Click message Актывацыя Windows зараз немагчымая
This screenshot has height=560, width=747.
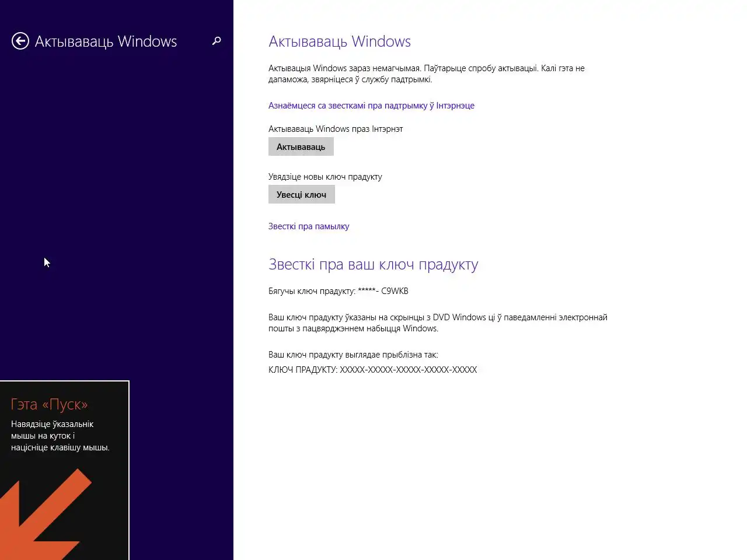click(x=427, y=73)
